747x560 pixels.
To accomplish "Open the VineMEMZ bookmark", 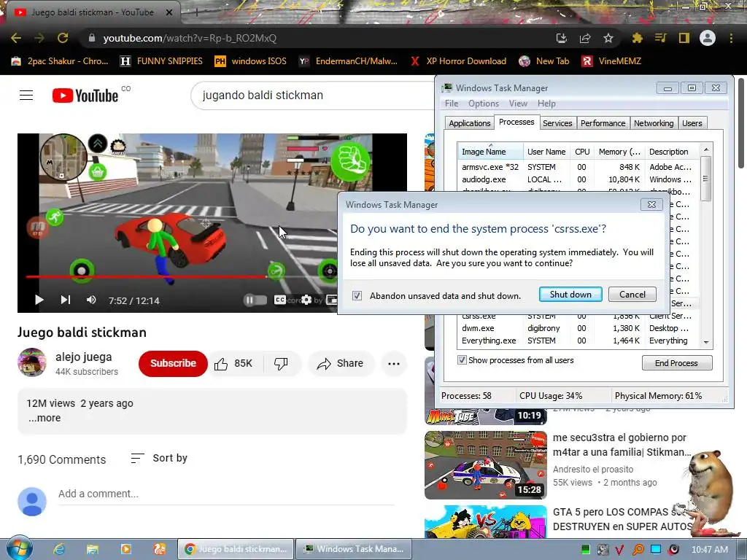I will pyautogui.click(x=612, y=61).
